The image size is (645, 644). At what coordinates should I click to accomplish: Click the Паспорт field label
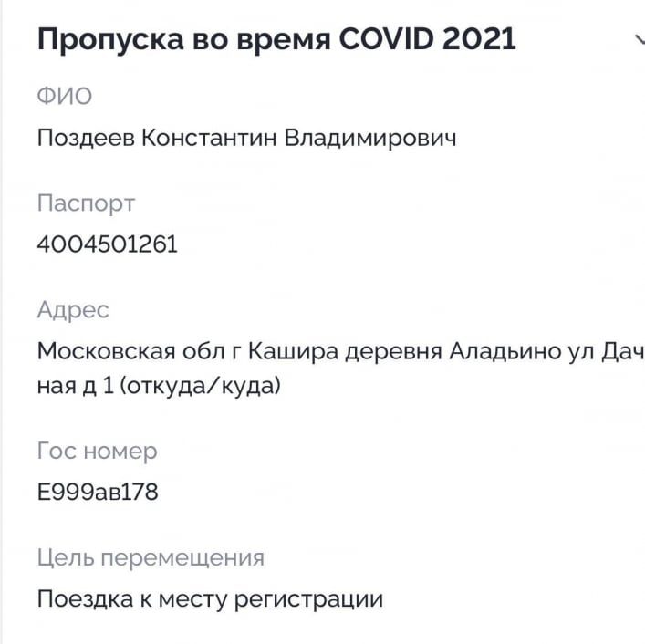86,203
